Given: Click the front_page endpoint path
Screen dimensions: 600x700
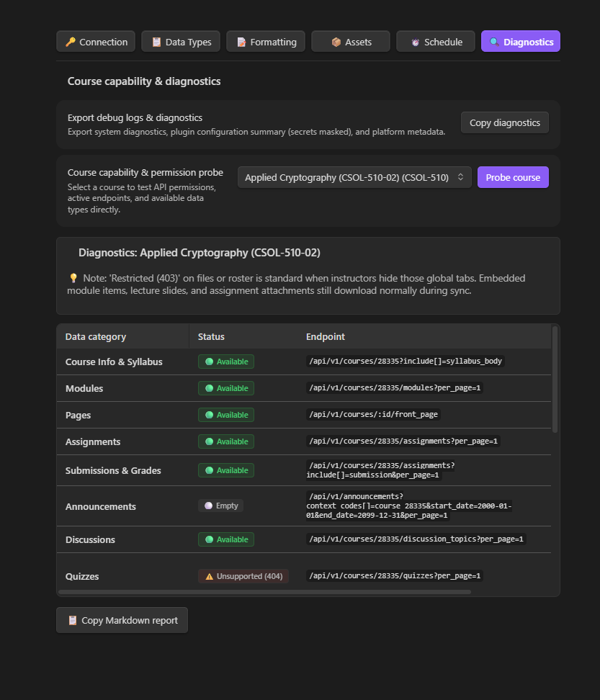Looking at the screenshot, I should (373, 414).
